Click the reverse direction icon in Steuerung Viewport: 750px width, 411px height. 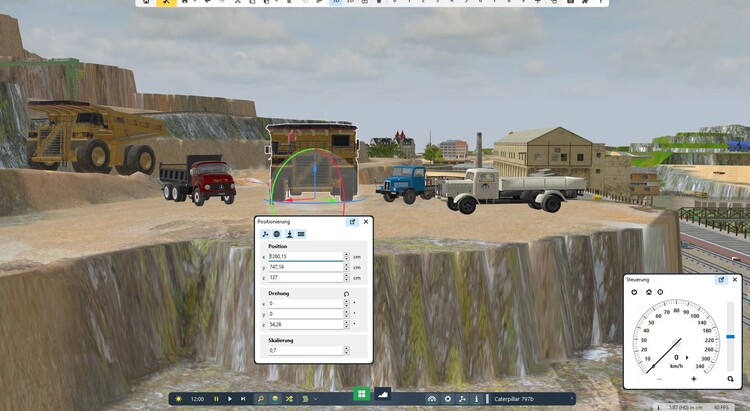pos(730,379)
